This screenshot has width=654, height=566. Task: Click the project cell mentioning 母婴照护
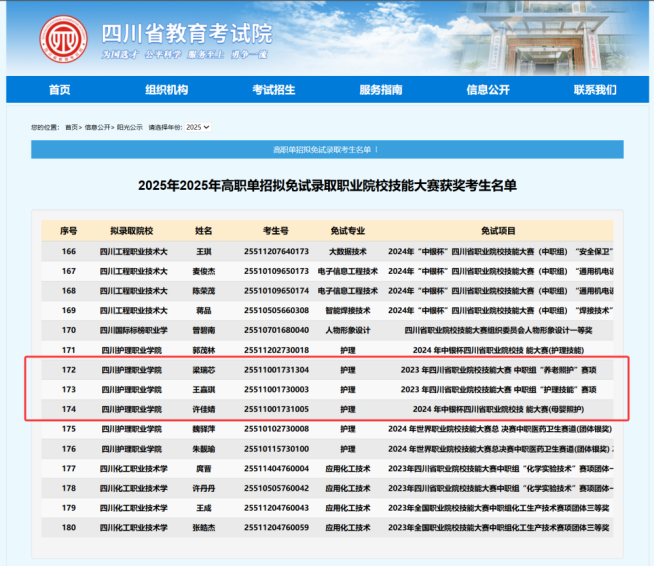(x=498, y=409)
